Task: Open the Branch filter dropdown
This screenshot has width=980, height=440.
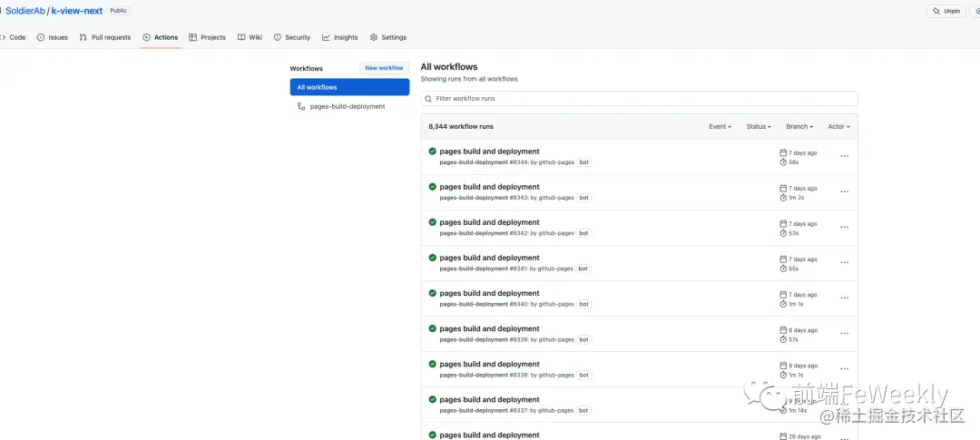Action: click(x=799, y=126)
